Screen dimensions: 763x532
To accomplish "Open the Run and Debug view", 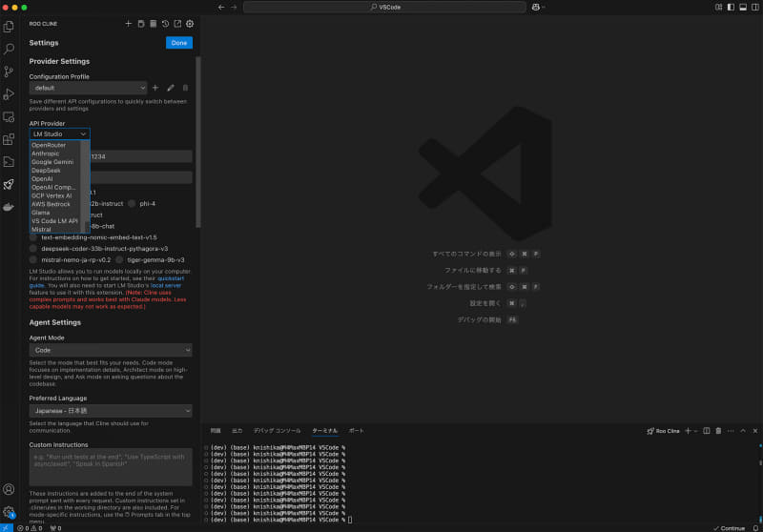I will point(9,93).
